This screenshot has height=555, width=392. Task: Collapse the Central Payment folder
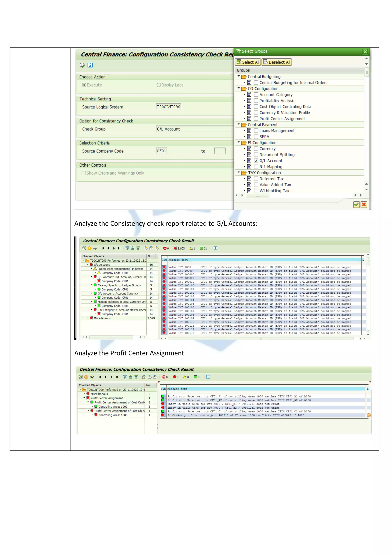tap(239, 124)
